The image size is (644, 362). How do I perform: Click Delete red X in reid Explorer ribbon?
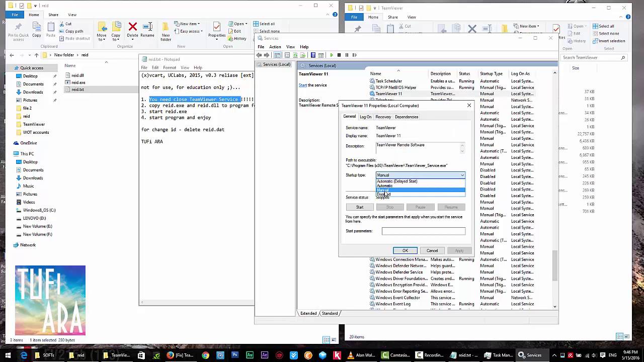[x=133, y=27]
